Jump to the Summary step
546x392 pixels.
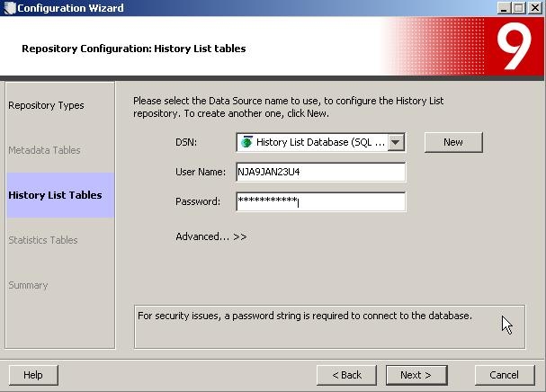[x=28, y=285]
